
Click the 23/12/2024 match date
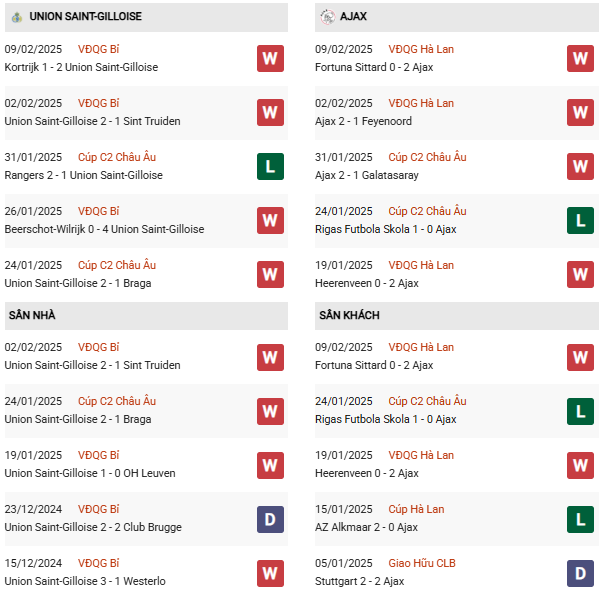33,509
